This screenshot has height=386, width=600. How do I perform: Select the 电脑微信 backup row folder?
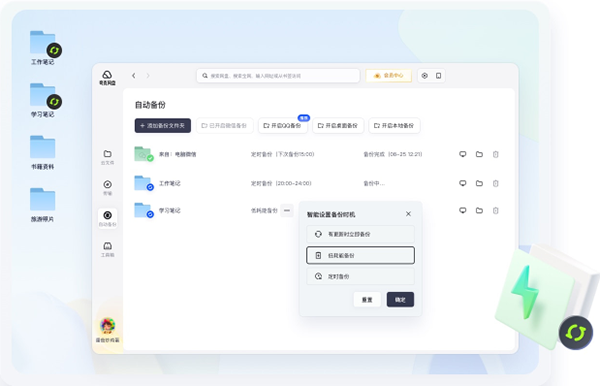(144, 154)
